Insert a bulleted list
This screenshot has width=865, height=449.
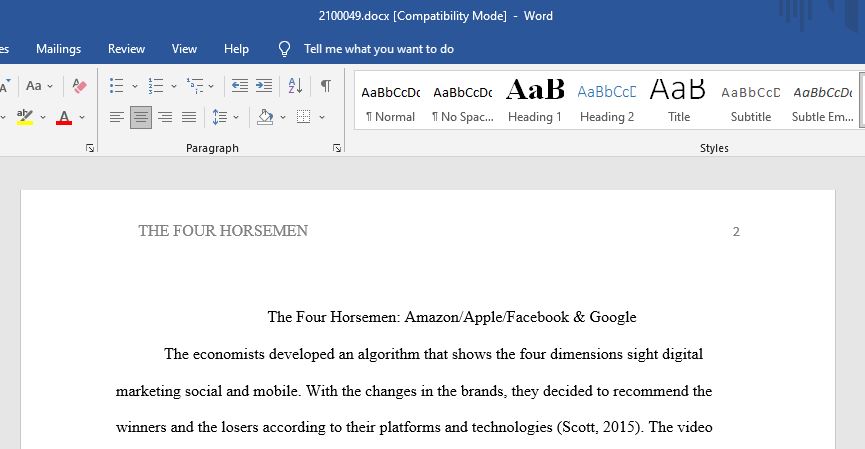click(116, 85)
